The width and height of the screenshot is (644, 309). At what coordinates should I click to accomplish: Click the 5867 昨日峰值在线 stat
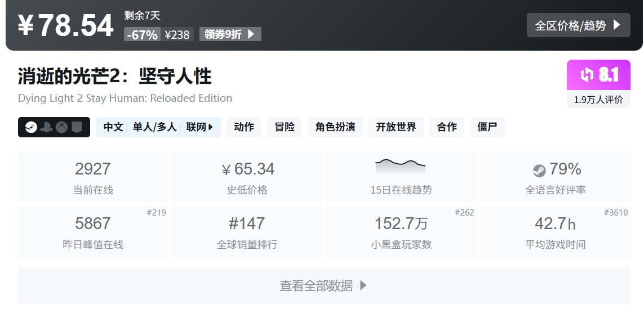[x=93, y=232]
